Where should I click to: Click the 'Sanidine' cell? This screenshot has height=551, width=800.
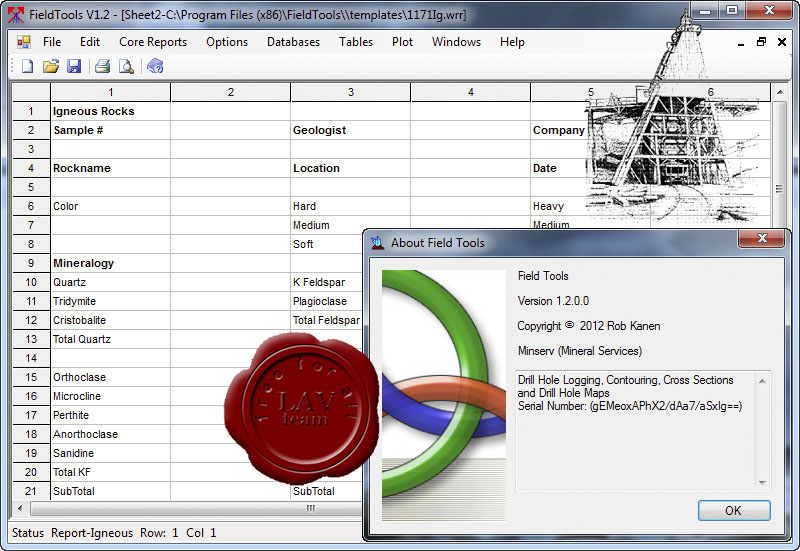point(111,453)
